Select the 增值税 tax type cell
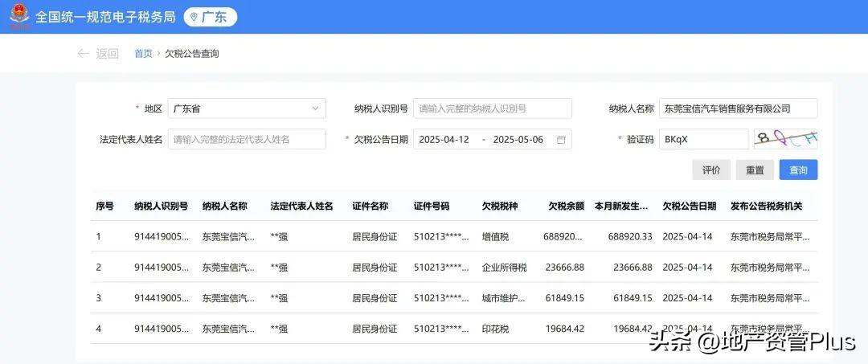Viewport: 868px width, 364px height. click(x=495, y=236)
